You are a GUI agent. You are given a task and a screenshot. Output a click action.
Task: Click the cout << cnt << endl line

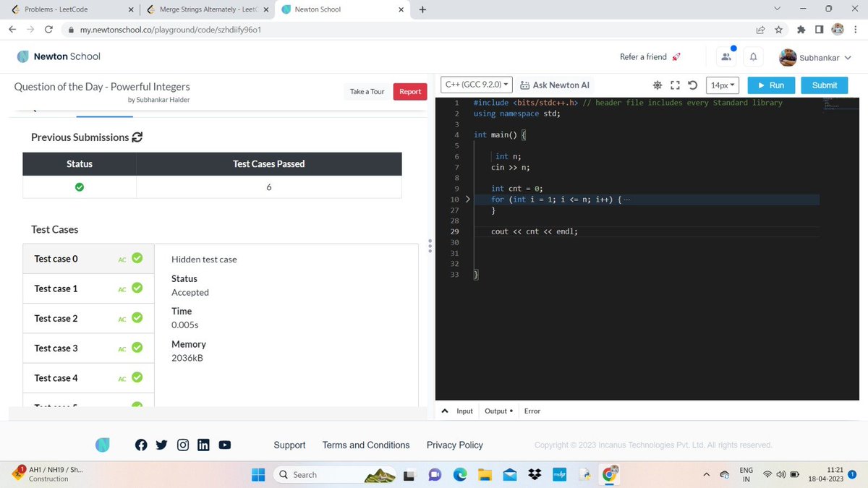535,231
